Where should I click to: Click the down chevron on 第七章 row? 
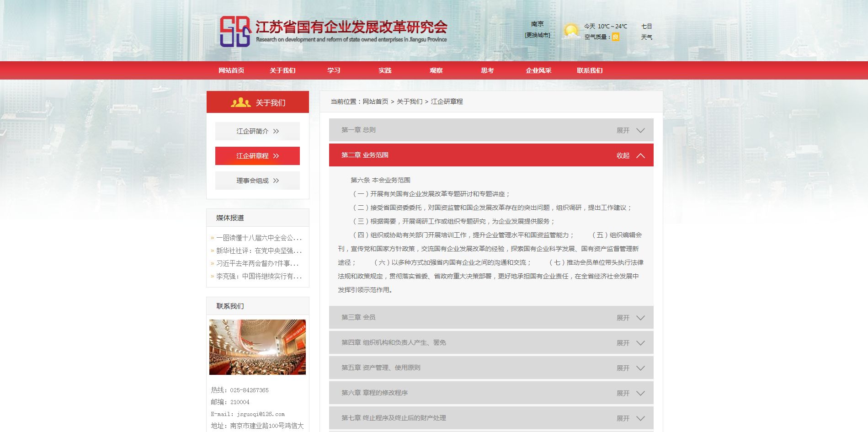(x=640, y=418)
